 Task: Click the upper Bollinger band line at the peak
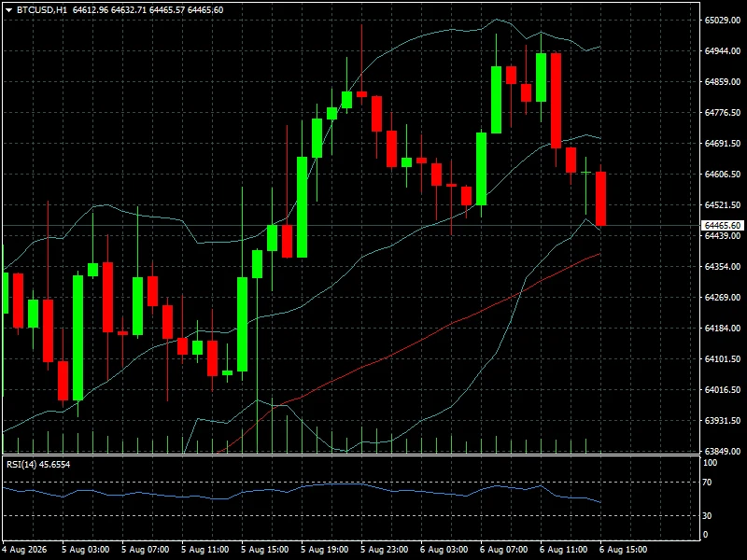497,20
